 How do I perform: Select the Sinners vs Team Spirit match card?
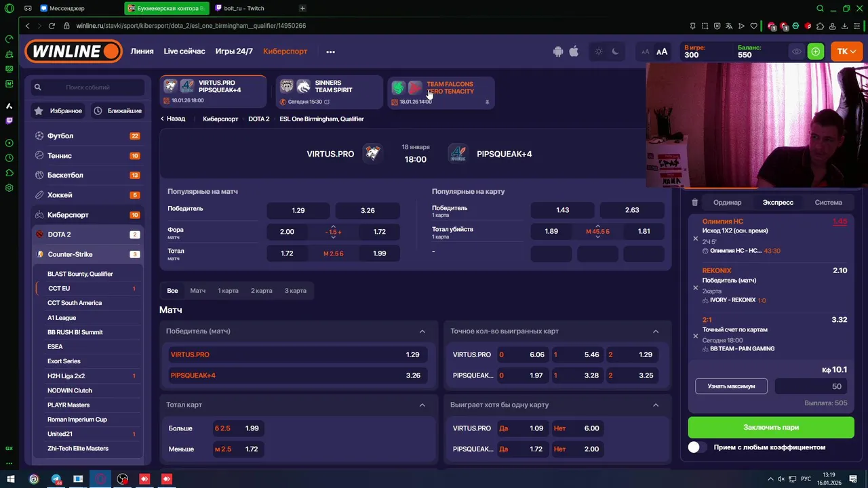point(328,92)
